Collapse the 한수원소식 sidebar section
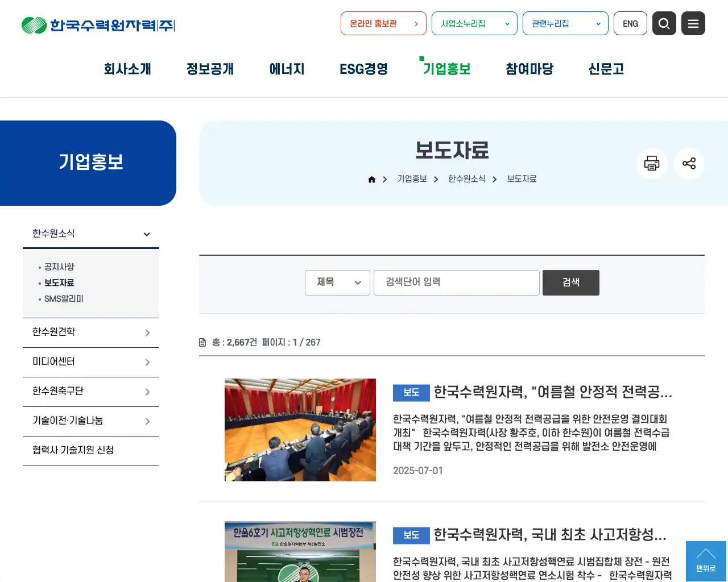Viewport: 728px width, 582px height. coord(91,234)
